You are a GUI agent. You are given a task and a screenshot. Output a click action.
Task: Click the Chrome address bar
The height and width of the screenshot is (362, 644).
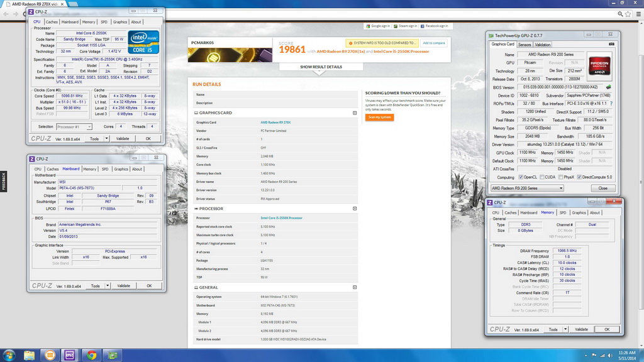tap(390, 14)
